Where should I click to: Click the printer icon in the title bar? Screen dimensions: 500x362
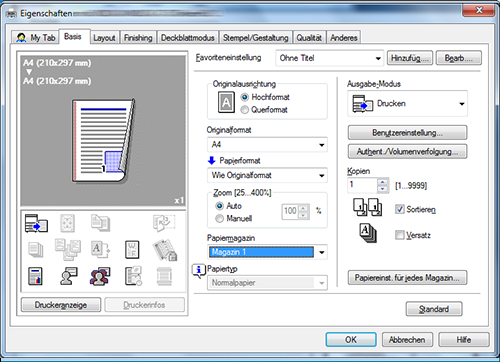(11, 14)
